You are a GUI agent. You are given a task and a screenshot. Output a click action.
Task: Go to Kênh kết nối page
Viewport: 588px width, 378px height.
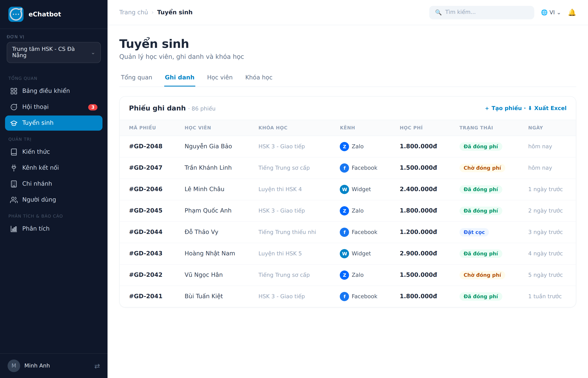[54, 168]
